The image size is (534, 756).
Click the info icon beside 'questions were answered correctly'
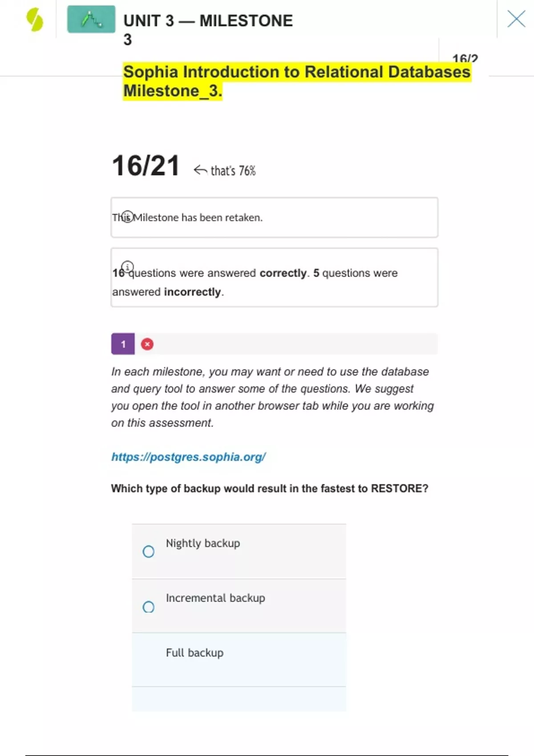tap(128, 267)
